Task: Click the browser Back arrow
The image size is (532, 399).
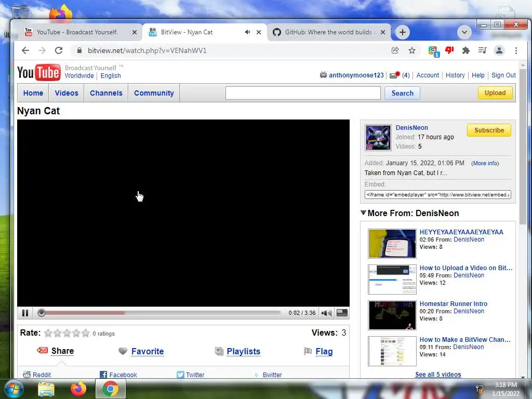Action: (25, 50)
